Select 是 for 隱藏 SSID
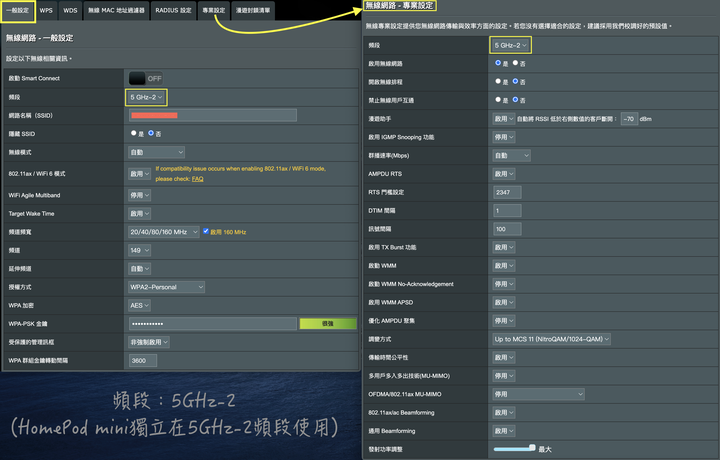 [134, 133]
